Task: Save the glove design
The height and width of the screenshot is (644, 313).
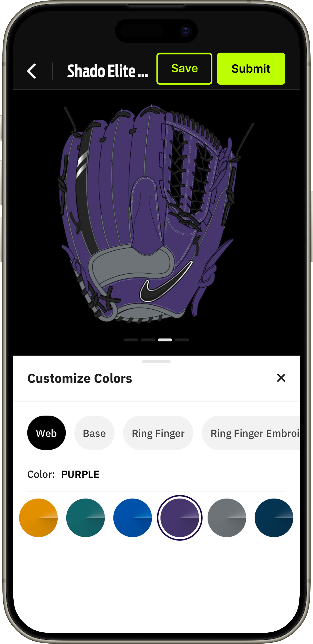Action: (x=184, y=69)
